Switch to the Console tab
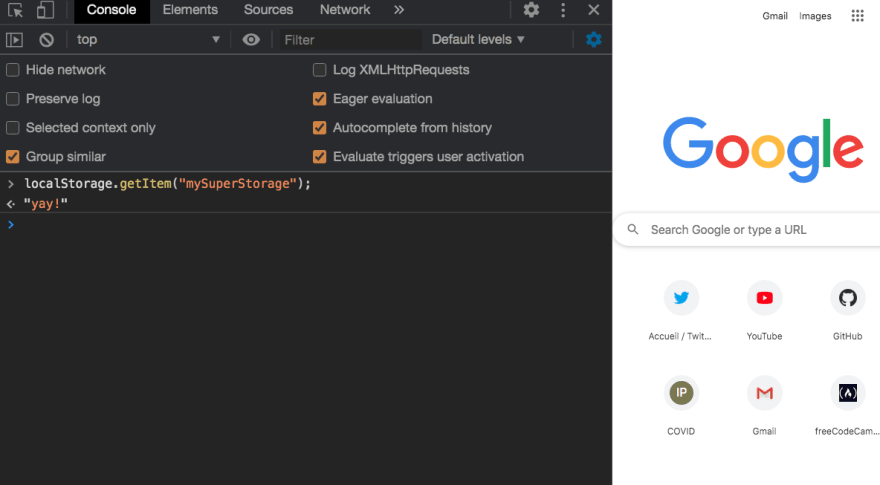The height and width of the screenshot is (485, 880). [111, 10]
